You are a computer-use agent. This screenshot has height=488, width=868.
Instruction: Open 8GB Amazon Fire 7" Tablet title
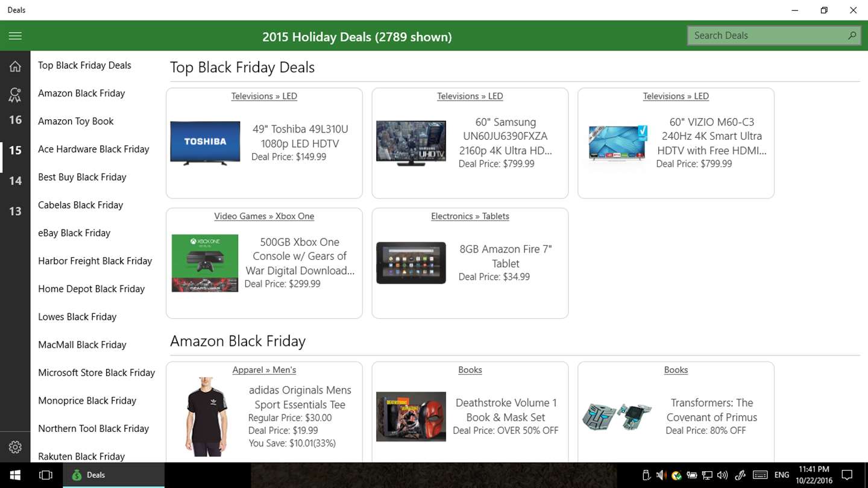505,256
